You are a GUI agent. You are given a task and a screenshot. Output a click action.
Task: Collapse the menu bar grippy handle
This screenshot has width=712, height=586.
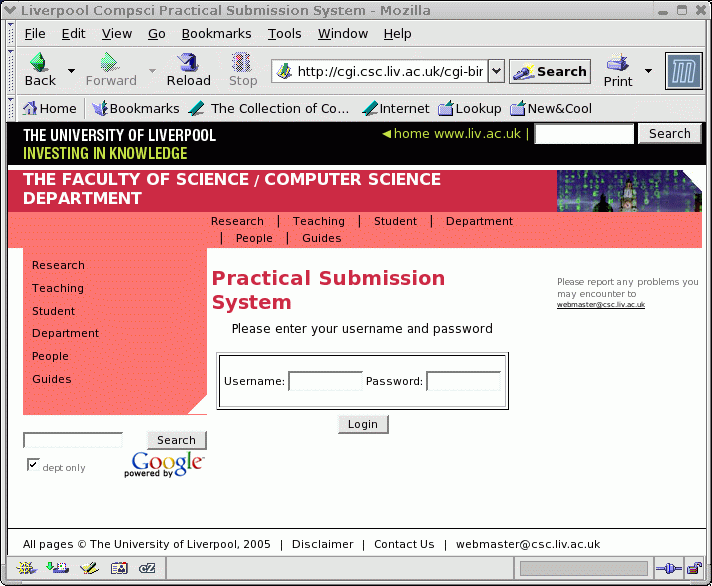click(11, 34)
